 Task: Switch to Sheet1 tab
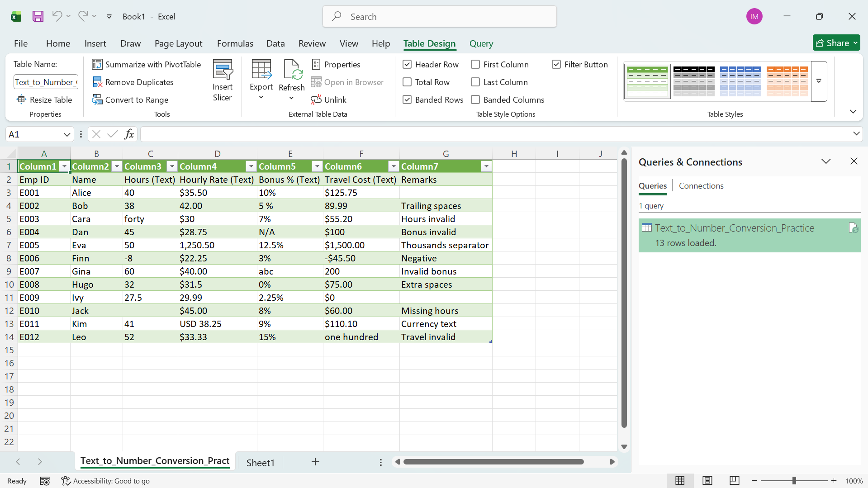261,463
